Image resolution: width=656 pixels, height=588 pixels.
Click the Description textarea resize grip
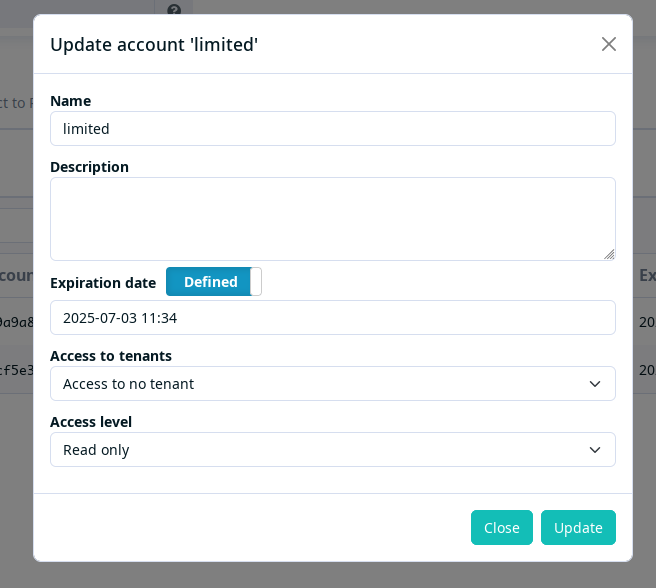609,254
